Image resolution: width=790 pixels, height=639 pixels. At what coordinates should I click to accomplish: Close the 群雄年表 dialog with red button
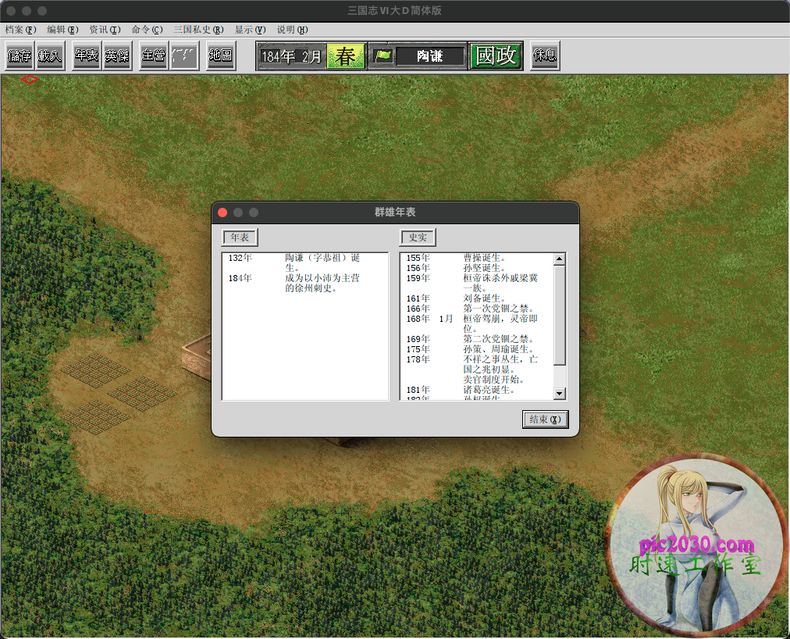[x=223, y=213]
